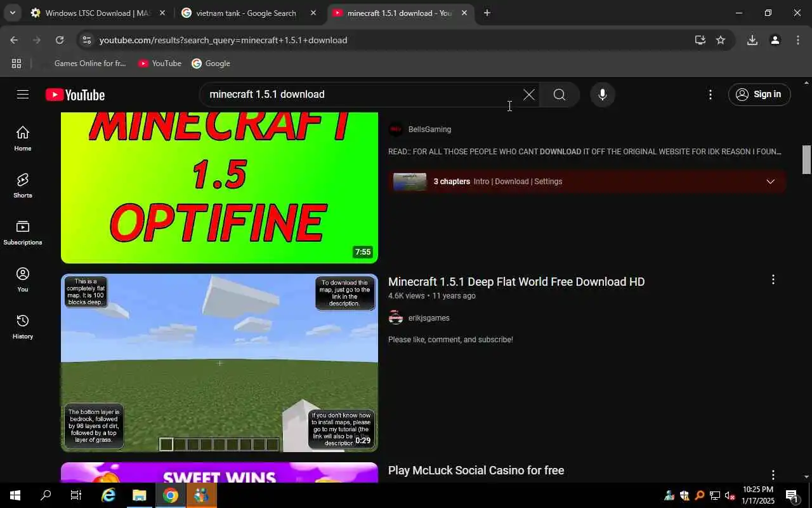This screenshot has width=812, height=508.
Task: Open options menu for Deep Flat World video
Action: pyautogui.click(x=773, y=280)
